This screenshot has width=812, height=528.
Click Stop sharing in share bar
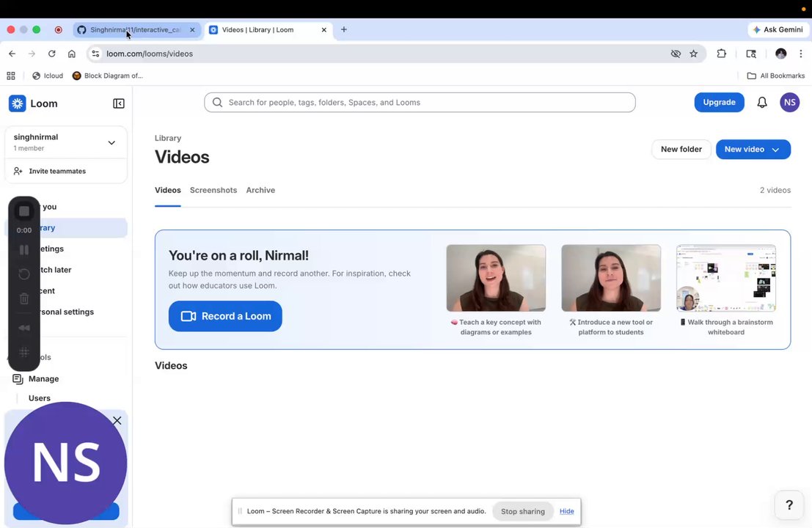click(x=522, y=511)
